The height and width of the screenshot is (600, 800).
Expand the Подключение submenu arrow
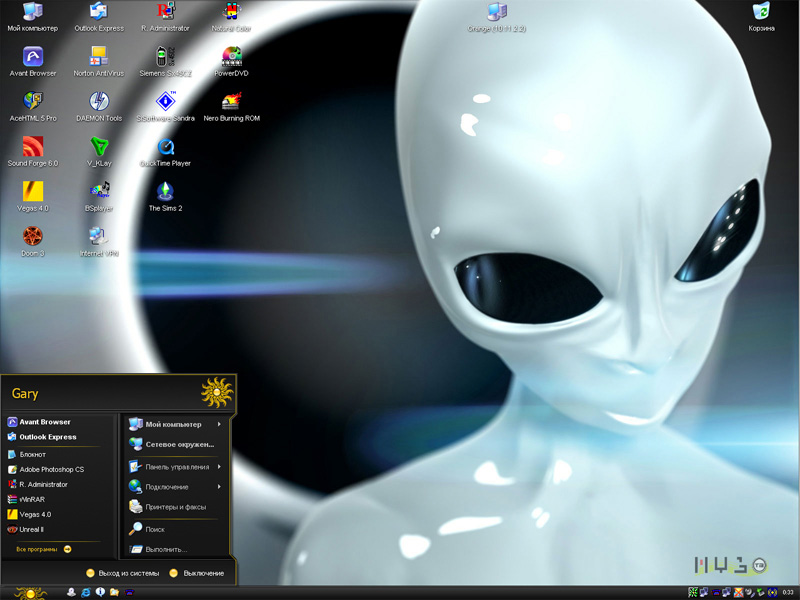(x=219, y=487)
